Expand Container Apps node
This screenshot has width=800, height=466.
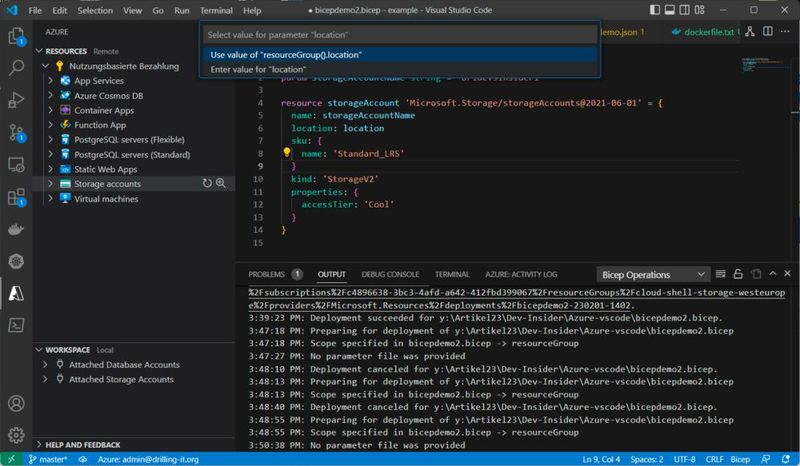pyautogui.click(x=51, y=110)
